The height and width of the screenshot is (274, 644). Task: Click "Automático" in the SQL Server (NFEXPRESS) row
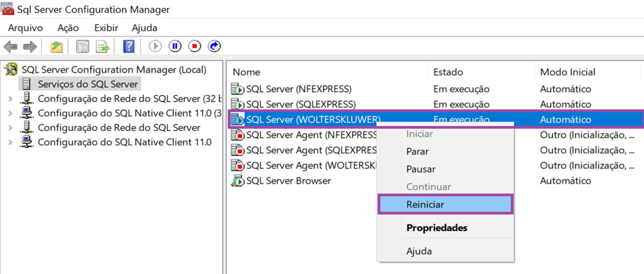tap(566, 89)
